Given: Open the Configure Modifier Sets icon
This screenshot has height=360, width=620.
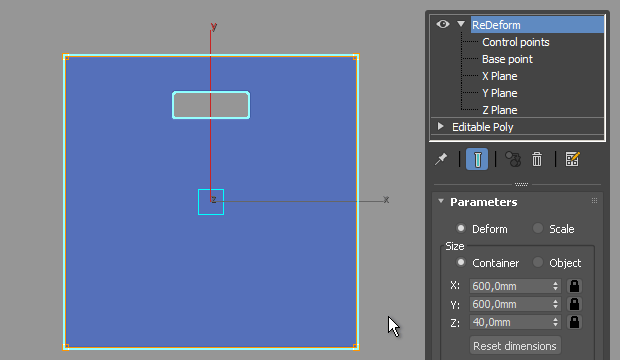Looking at the screenshot, I should click(x=572, y=159).
